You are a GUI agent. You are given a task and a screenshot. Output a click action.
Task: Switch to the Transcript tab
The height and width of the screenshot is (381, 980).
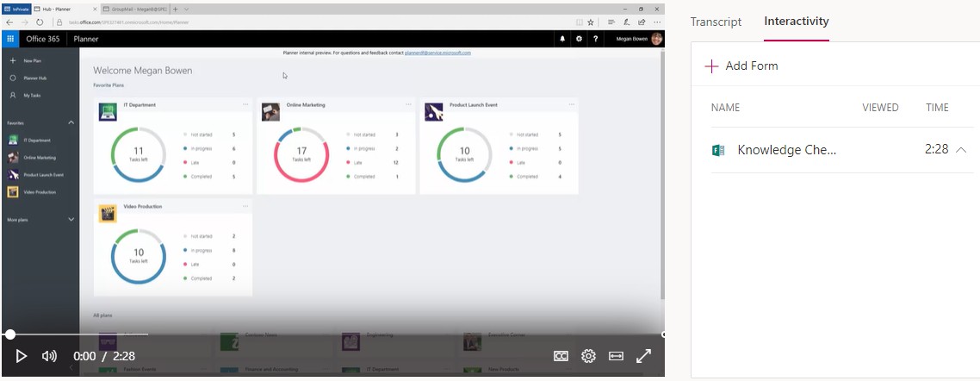tap(716, 22)
